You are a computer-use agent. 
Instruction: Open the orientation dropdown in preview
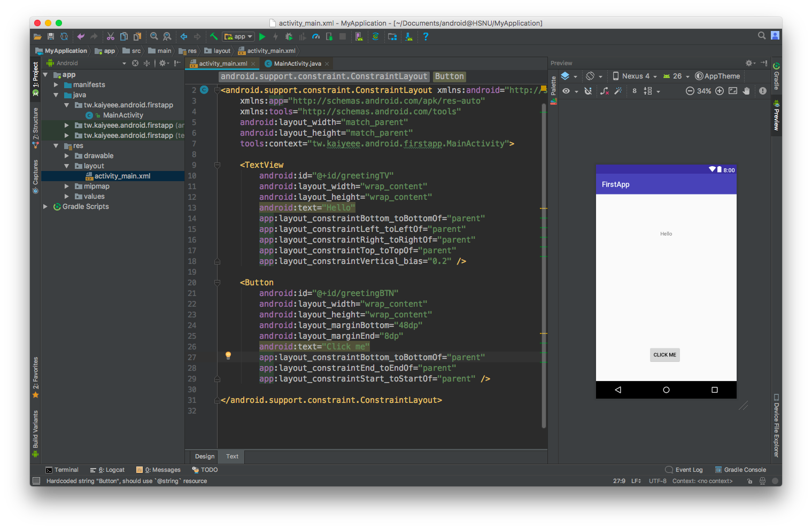click(x=594, y=76)
